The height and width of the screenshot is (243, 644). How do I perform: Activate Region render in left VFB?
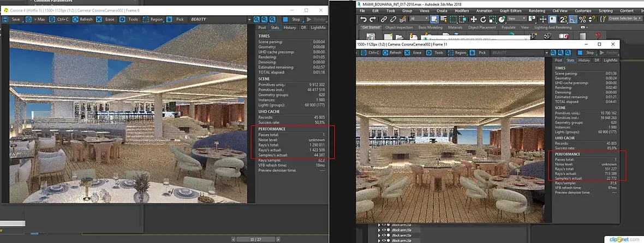tap(153, 19)
